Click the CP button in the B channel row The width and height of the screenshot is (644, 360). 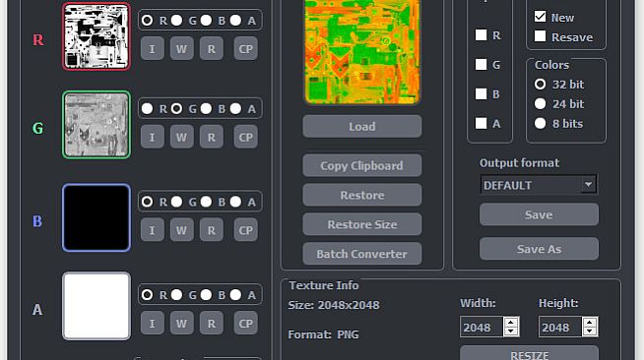[245, 230]
